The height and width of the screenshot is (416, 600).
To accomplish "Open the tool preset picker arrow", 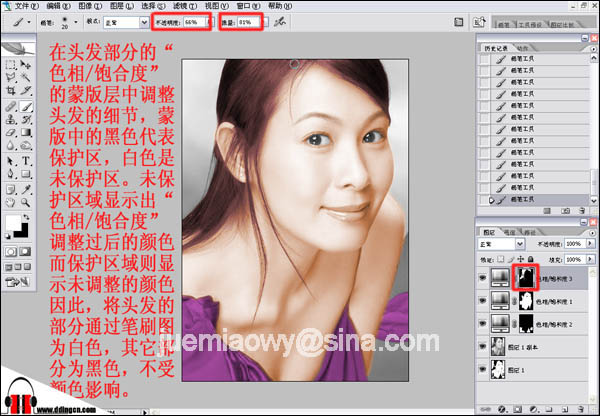I will point(29,22).
